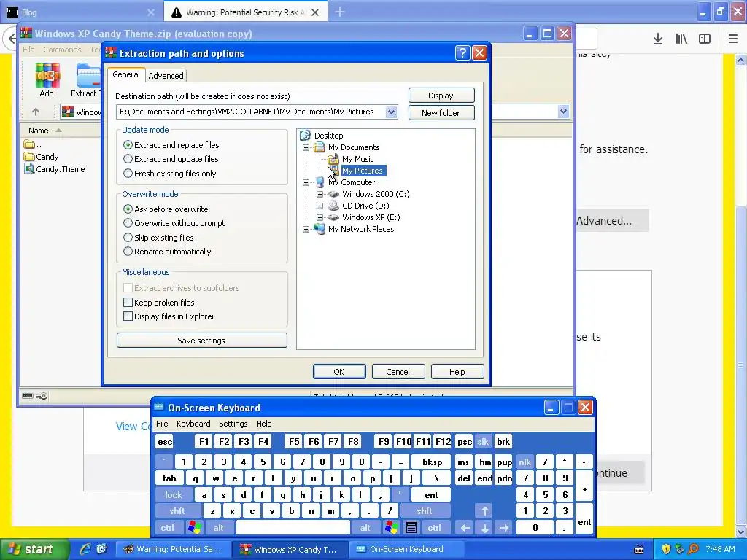Collapse the My Computer tree node
The image size is (747, 560).
coord(306,182)
